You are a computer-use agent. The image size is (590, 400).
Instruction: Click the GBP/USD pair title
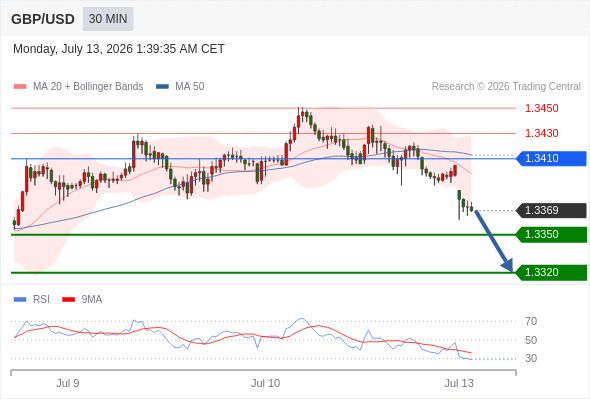43,19
